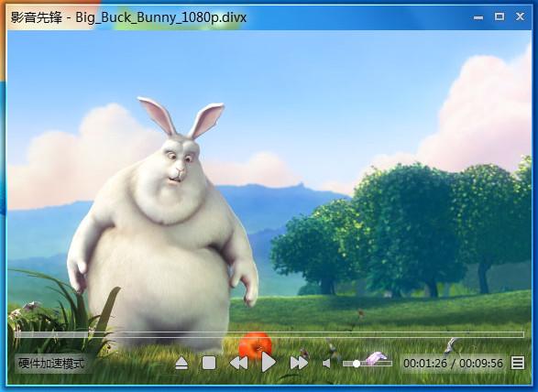This screenshot has height=392, width=538.
Task: Stop the video playback
Action: point(209,363)
